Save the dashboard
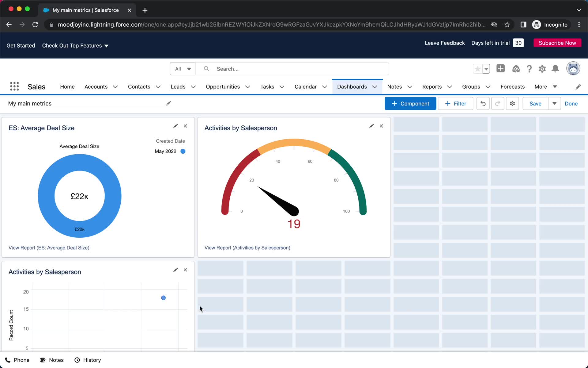588x368 pixels. click(535, 104)
